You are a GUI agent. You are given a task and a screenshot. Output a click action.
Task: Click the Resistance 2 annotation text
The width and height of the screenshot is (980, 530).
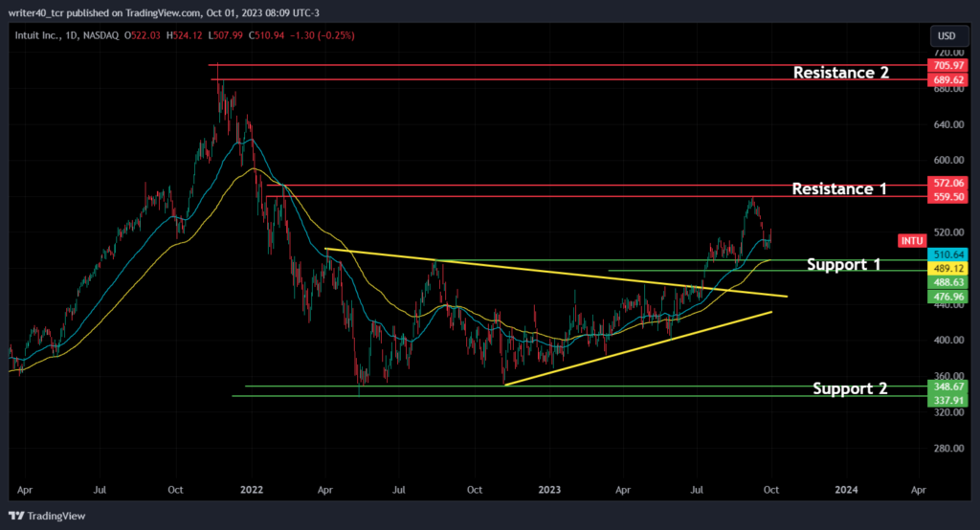840,73
